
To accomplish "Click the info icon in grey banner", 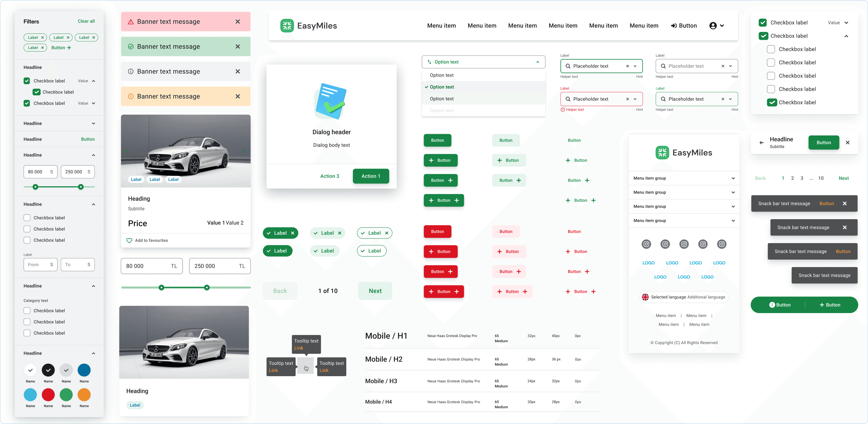I will tap(131, 71).
